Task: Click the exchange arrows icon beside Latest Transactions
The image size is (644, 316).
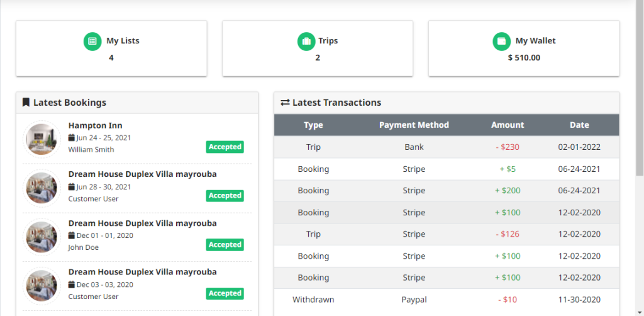Action: tap(285, 103)
